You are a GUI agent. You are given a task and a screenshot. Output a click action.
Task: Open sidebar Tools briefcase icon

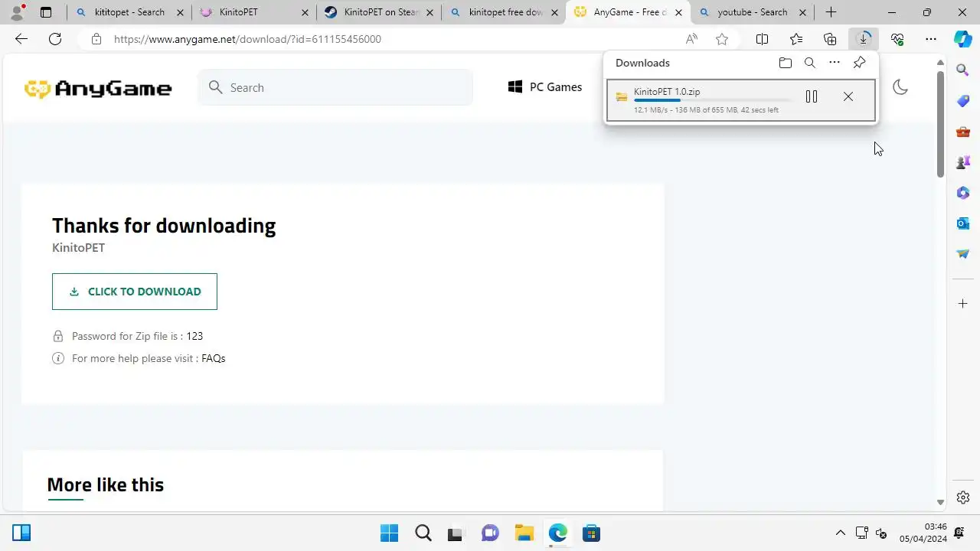(x=963, y=132)
